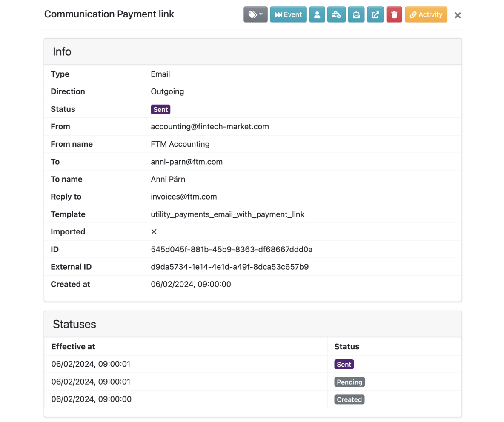Click the Effective at column header

(x=73, y=347)
